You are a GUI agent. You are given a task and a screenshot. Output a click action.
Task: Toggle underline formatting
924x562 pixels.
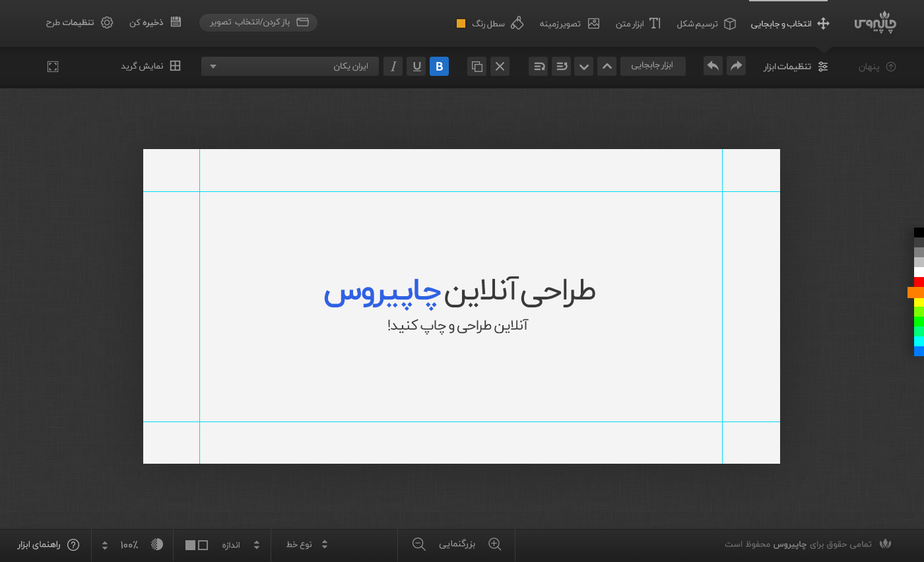click(x=416, y=66)
